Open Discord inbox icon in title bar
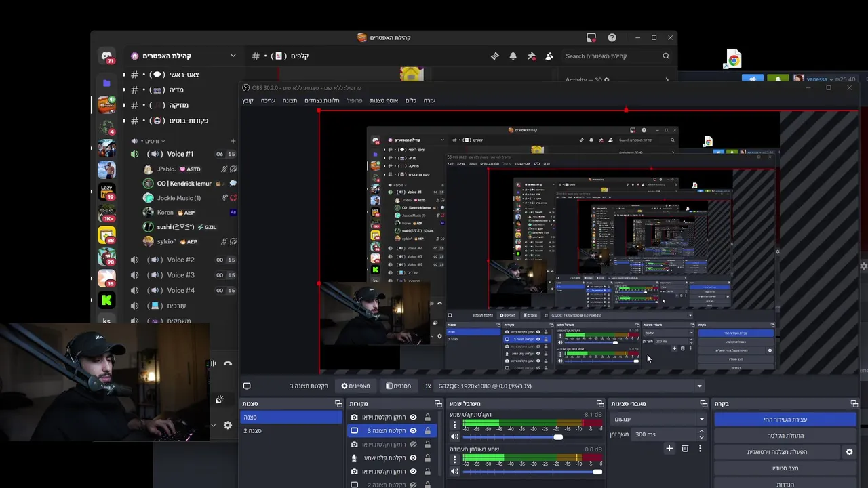868x488 pixels. click(591, 38)
